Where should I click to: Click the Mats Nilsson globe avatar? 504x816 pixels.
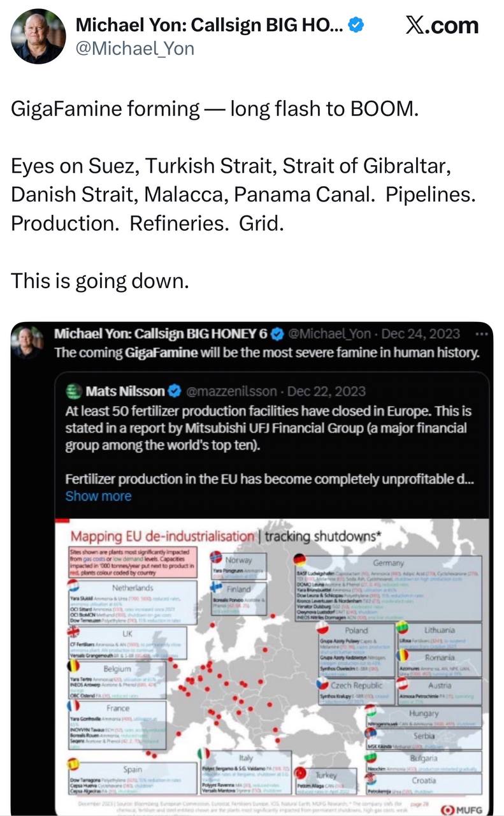tap(74, 391)
